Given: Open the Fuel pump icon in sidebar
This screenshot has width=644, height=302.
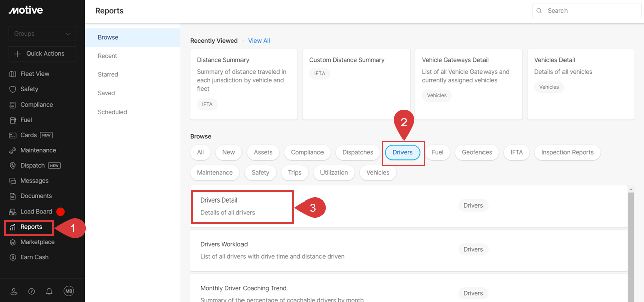Looking at the screenshot, I should tap(13, 120).
